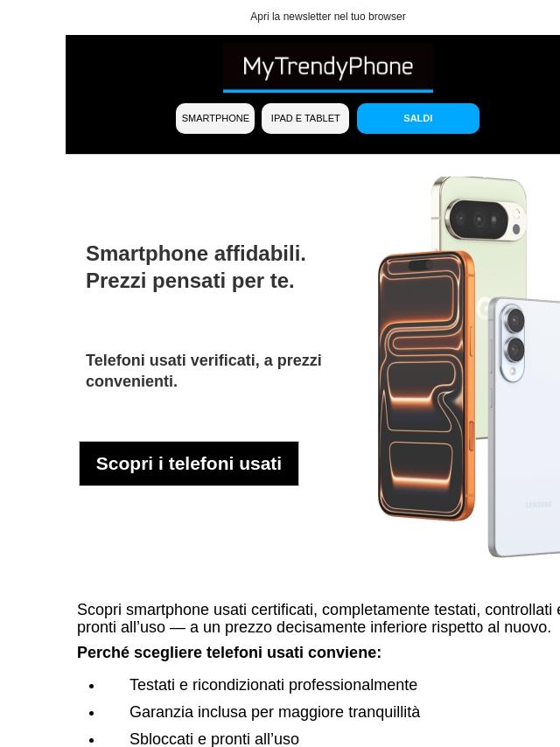The width and height of the screenshot is (560, 747).
Task: Open the SMARTPHONE category button
Action: [215, 118]
